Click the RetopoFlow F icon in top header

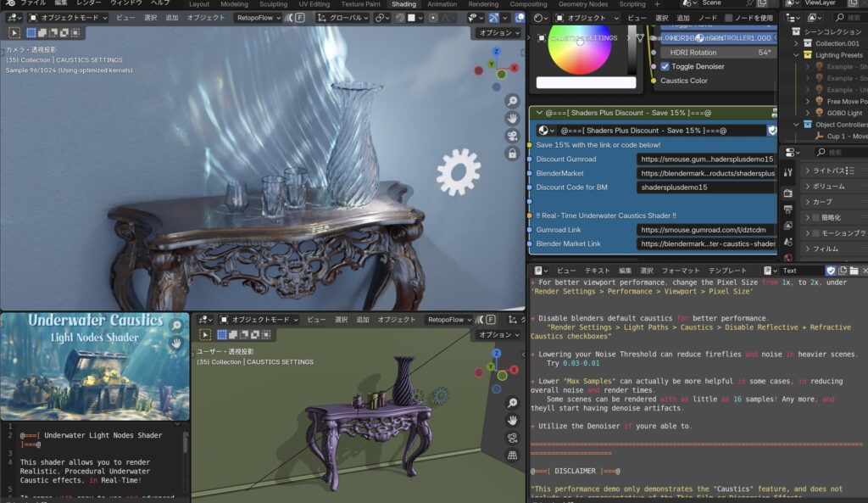300,18
